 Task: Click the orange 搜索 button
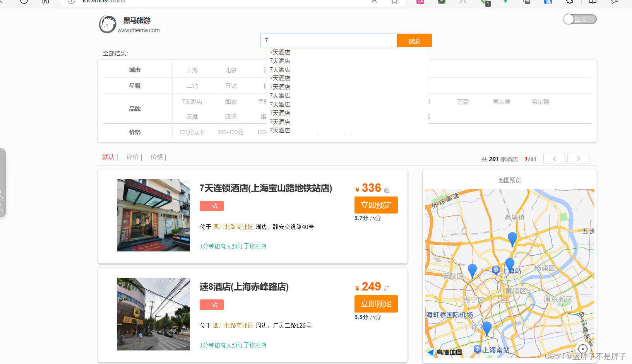click(414, 41)
